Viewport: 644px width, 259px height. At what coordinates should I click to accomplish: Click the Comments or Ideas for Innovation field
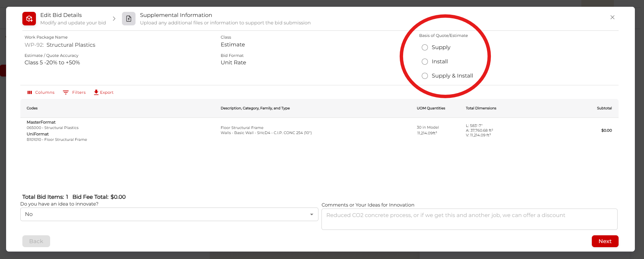(x=470, y=219)
